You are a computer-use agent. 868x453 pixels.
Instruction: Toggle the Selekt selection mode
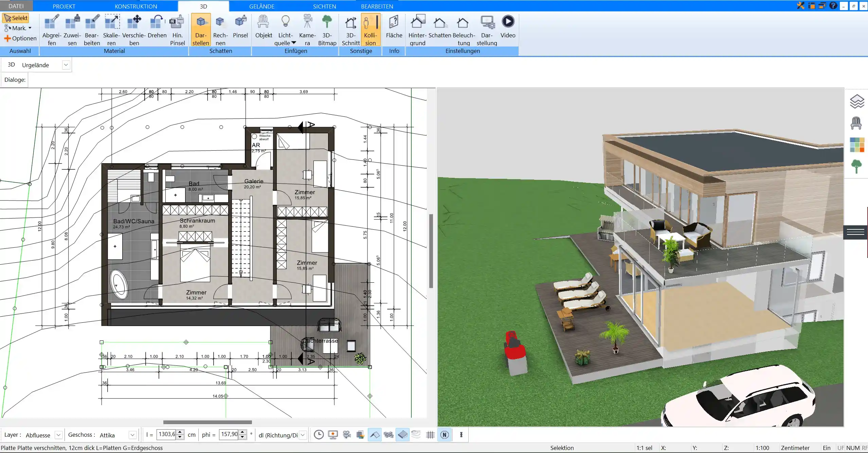point(16,18)
